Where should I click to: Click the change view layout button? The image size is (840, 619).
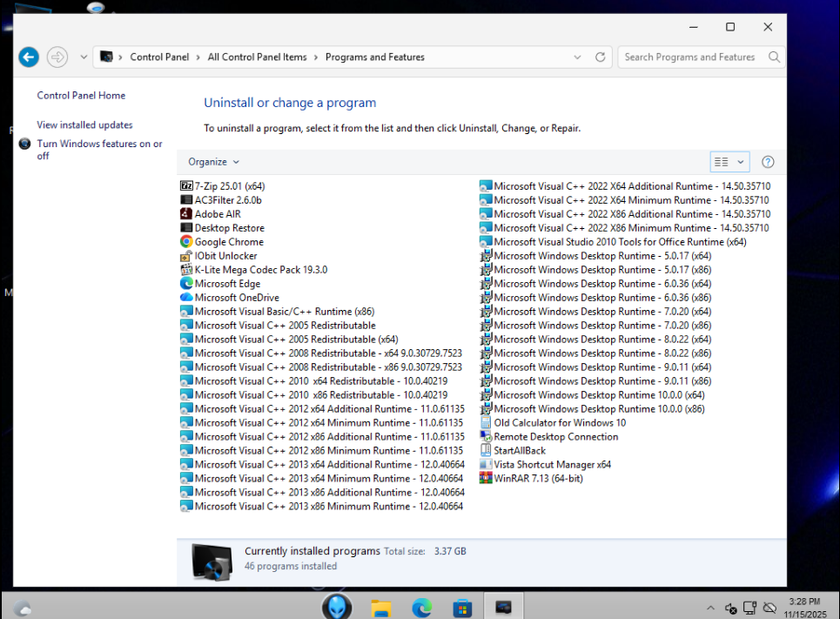(x=722, y=162)
